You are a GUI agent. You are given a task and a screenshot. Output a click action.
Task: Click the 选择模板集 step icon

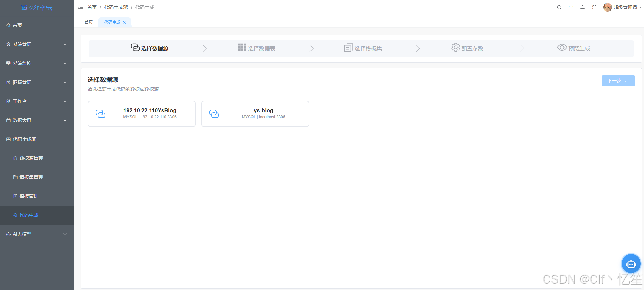(x=349, y=47)
